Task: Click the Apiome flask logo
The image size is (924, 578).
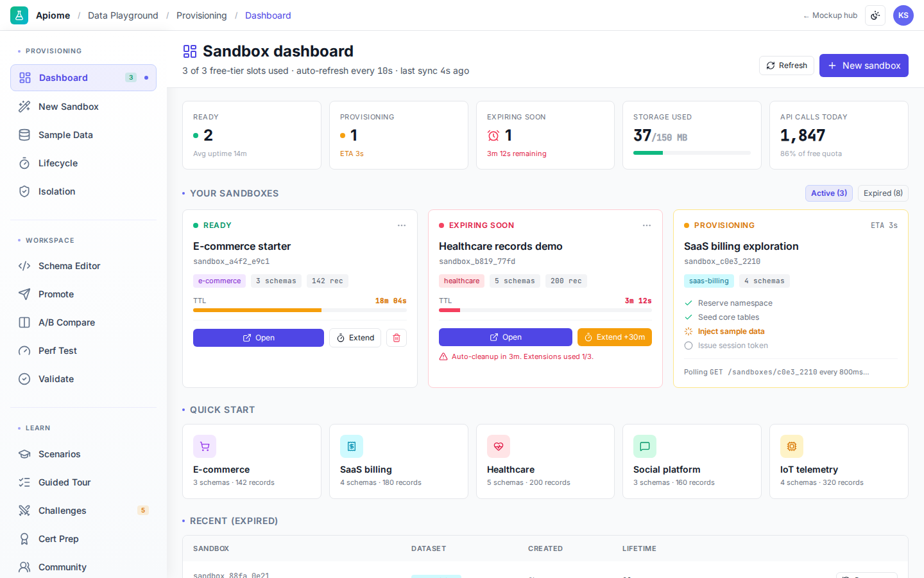Action: click(19, 15)
